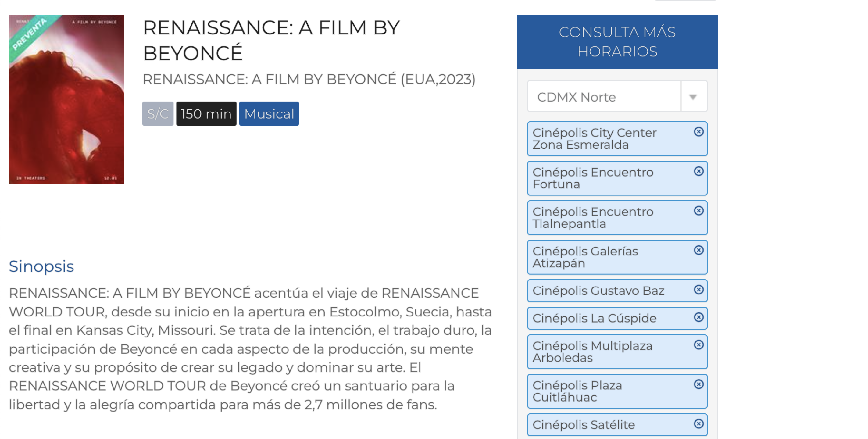Viewport: 868px width, 439px height.
Task: Remove Cinépolis Satélite from the list
Action: pos(698,423)
